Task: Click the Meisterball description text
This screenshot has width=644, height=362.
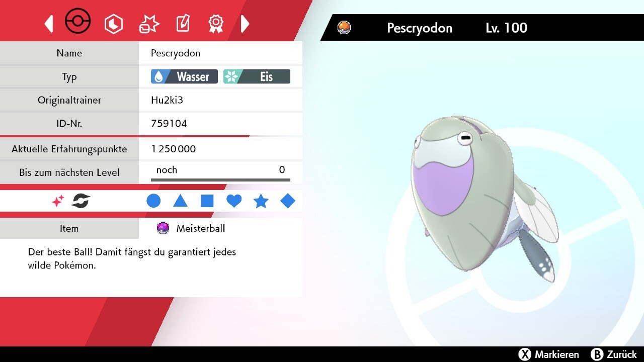Action: [132, 258]
